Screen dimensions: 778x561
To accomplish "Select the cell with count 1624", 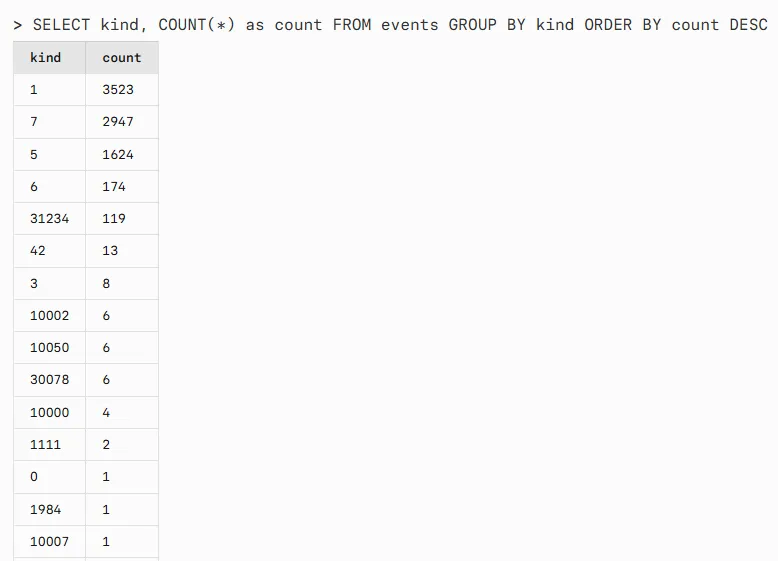I will tap(122, 155).
